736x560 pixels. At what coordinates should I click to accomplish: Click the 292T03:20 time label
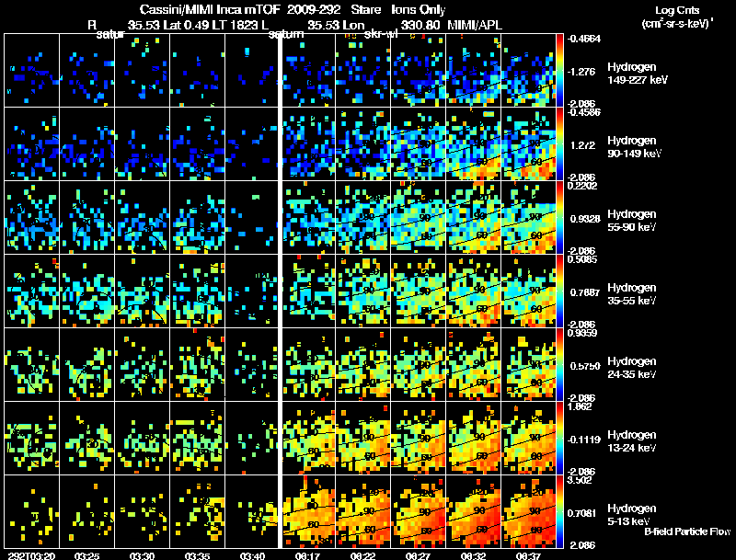click(x=31, y=555)
